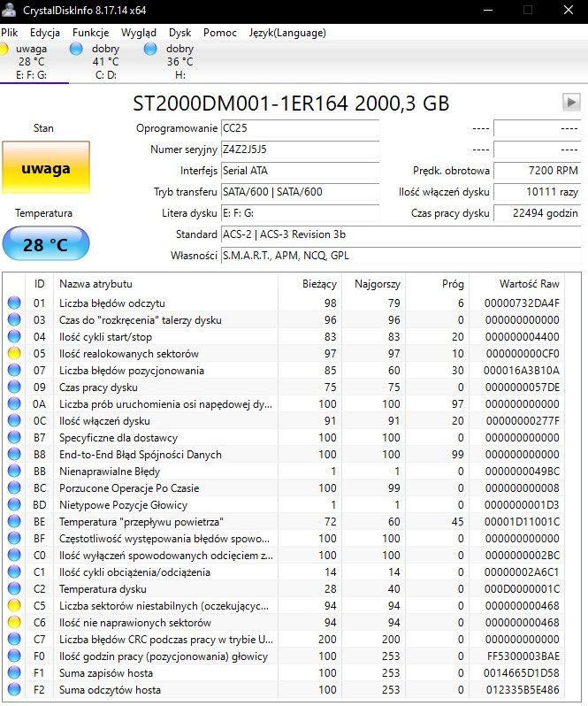Image resolution: width=588 pixels, height=706 pixels.
Task: Select the row Ilość realokowanych sektorów
Action: [285, 354]
